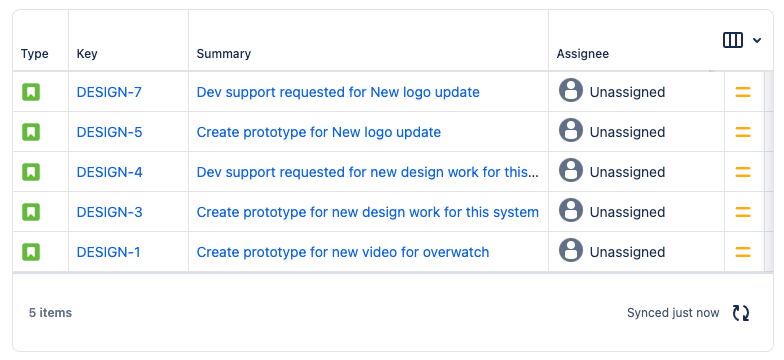Open 'Create prototype for New logo update' link
This screenshot has width=784, height=360.
pyautogui.click(x=318, y=132)
